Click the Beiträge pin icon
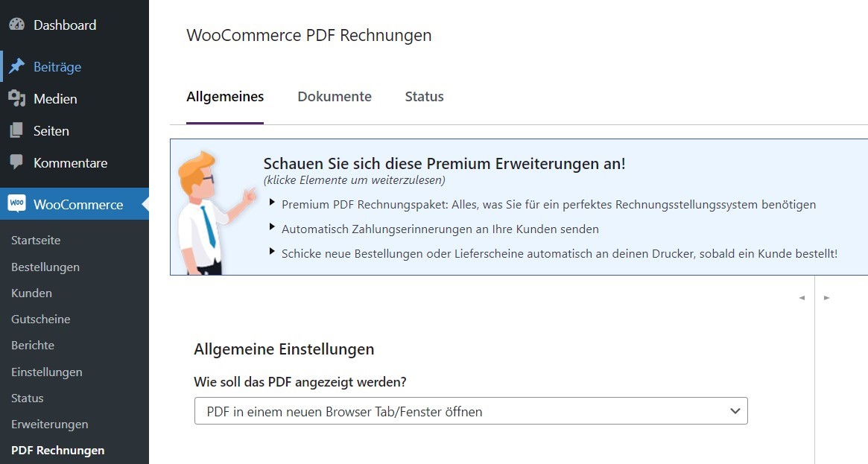The width and height of the screenshot is (868, 464). [16, 66]
